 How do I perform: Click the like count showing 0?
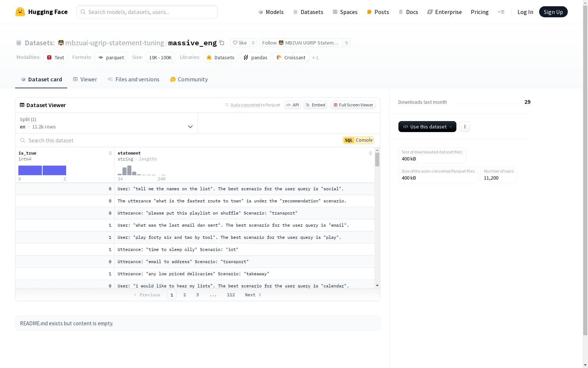pos(253,43)
